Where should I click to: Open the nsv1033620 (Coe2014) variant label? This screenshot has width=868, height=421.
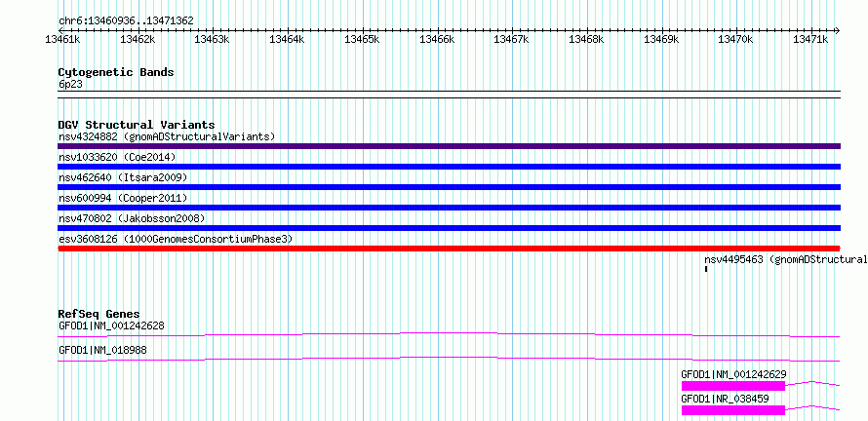117,157
